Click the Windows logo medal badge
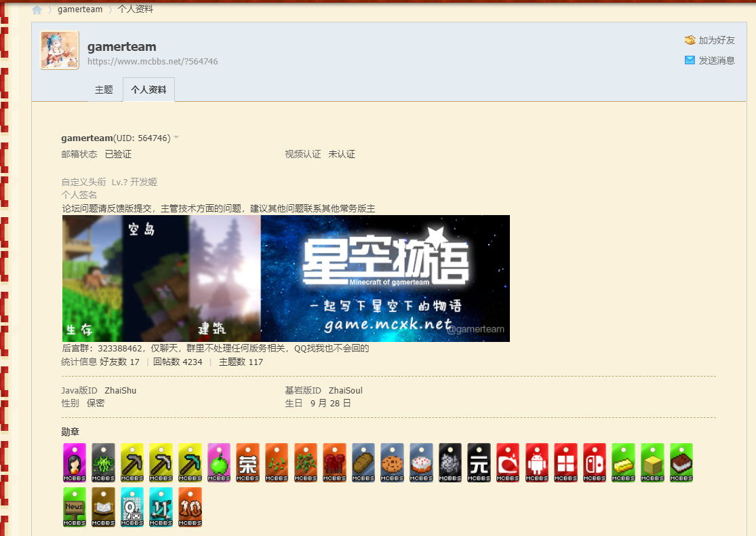This screenshot has width=756, height=536. point(565,463)
